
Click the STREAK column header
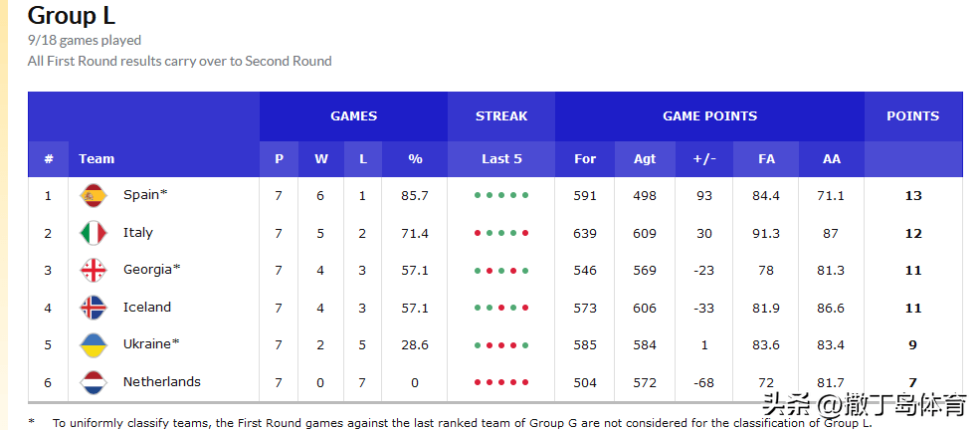pos(501,116)
